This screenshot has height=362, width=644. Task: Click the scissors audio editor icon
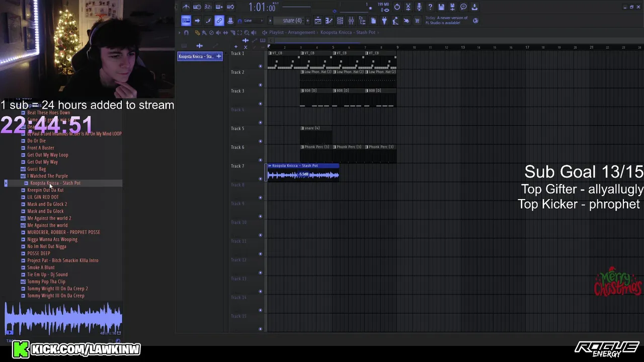[x=408, y=7]
